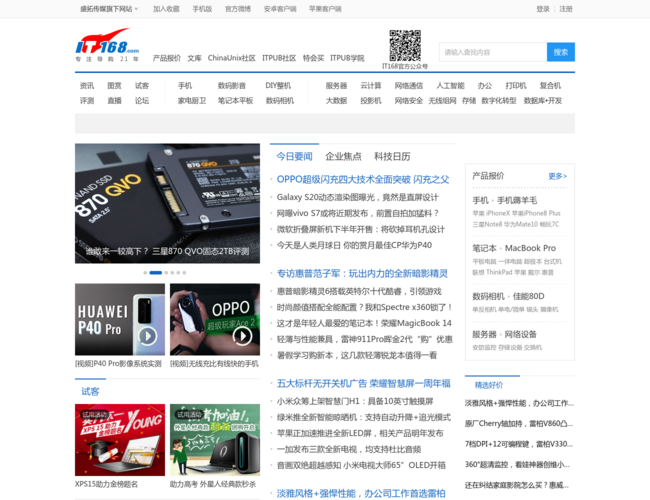Open the 笔记本平板 channel
The width and height of the screenshot is (650, 500).
[x=235, y=100]
